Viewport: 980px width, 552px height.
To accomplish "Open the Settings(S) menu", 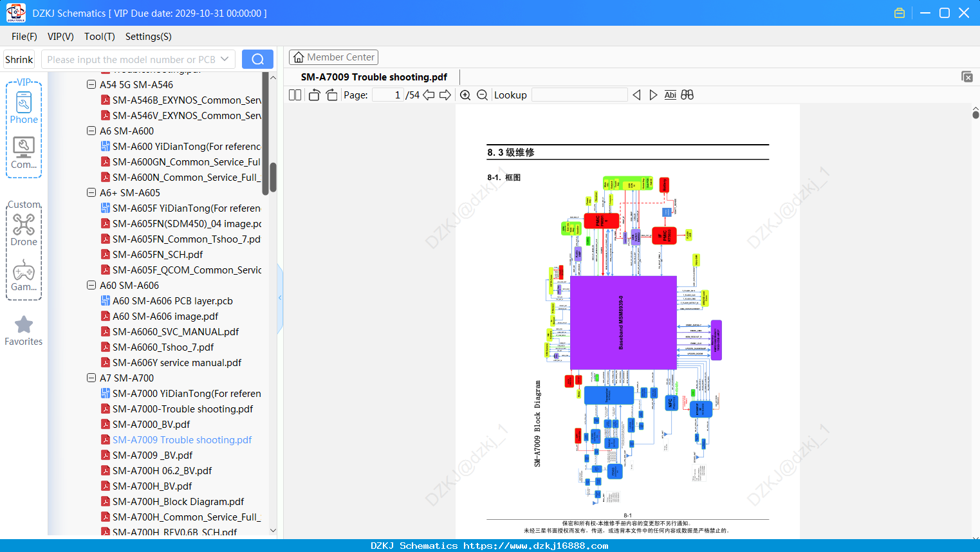I will [149, 37].
